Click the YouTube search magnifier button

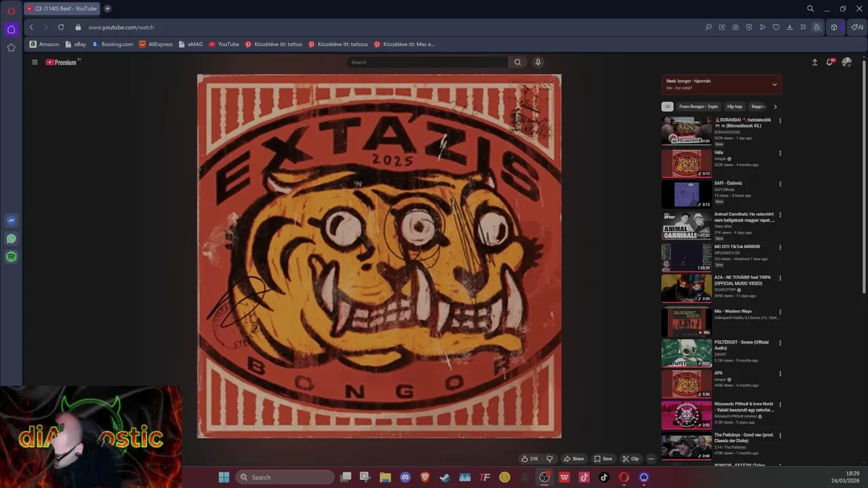[x=517, y=62]
